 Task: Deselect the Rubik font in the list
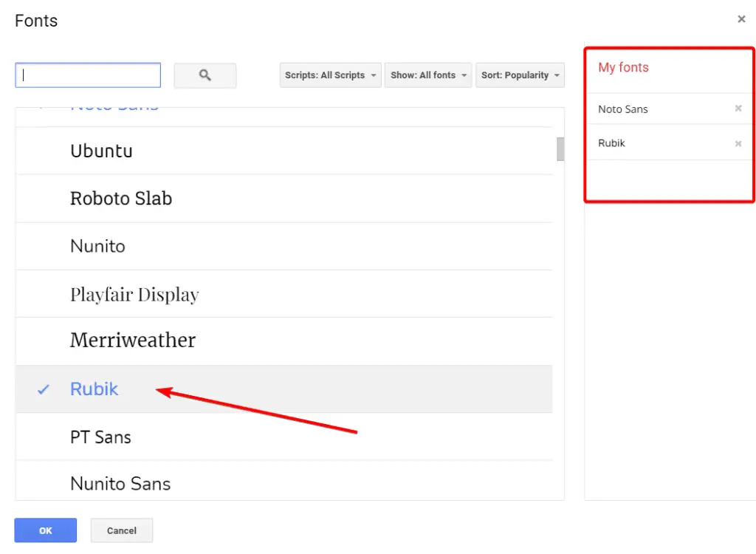click(x=94, y=389)
